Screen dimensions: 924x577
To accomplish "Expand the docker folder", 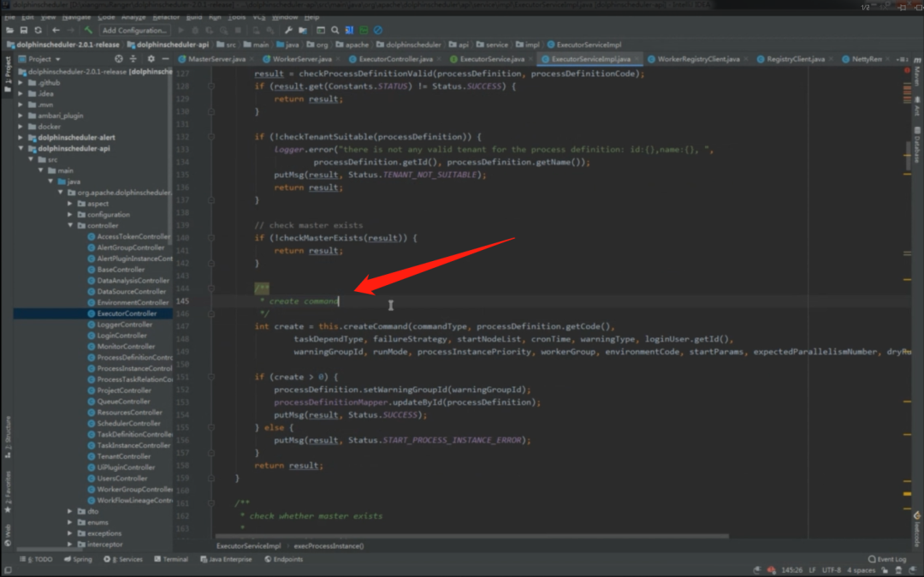I will [21, 126].
